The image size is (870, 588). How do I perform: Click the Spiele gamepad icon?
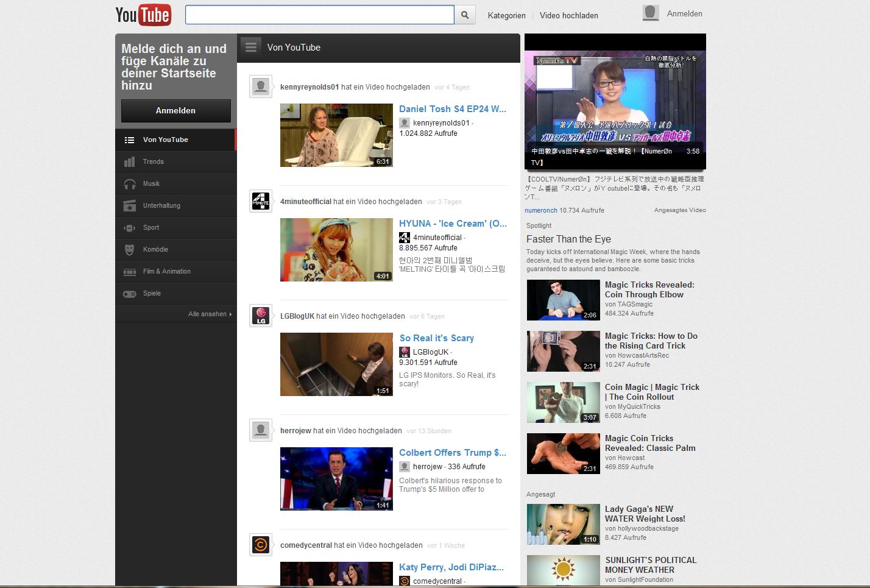[x=129, y=294]
